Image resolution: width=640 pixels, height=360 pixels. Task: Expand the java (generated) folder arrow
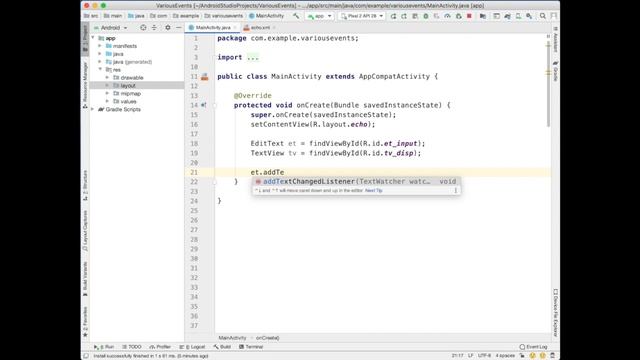click(100, 62)
